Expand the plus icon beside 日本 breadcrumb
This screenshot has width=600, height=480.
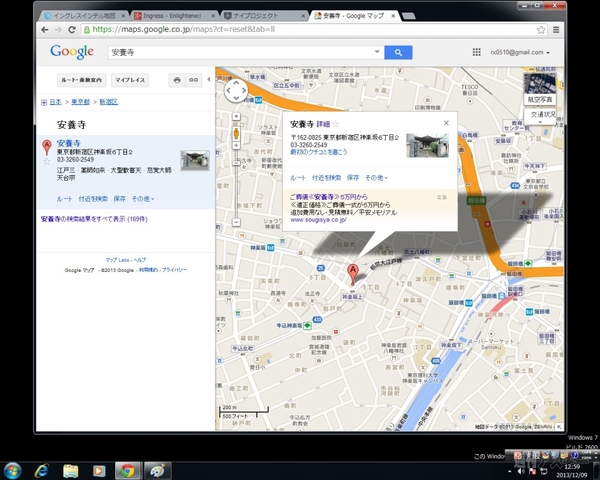(x=44, y=102)
